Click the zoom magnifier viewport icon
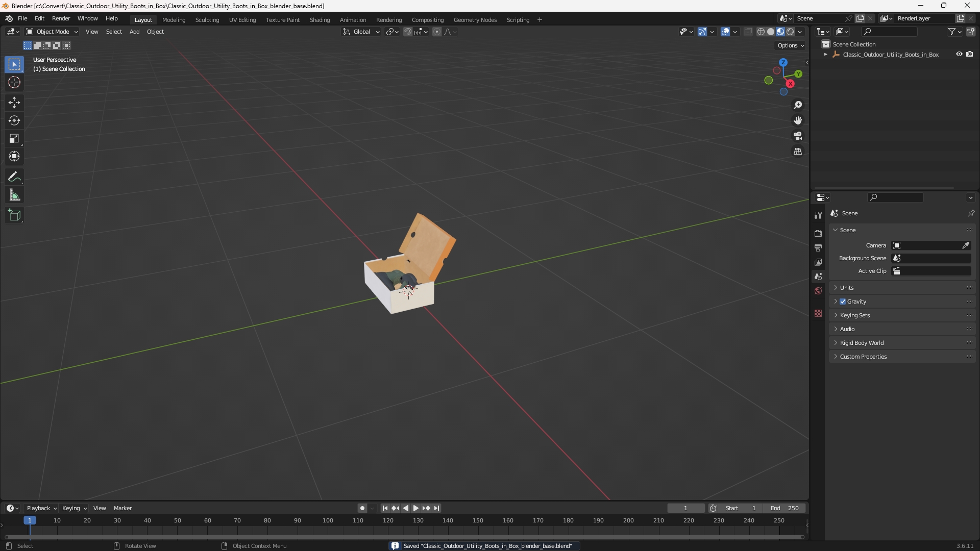Image resolution: width=980 pixels, height=551 pixels. 797,105
